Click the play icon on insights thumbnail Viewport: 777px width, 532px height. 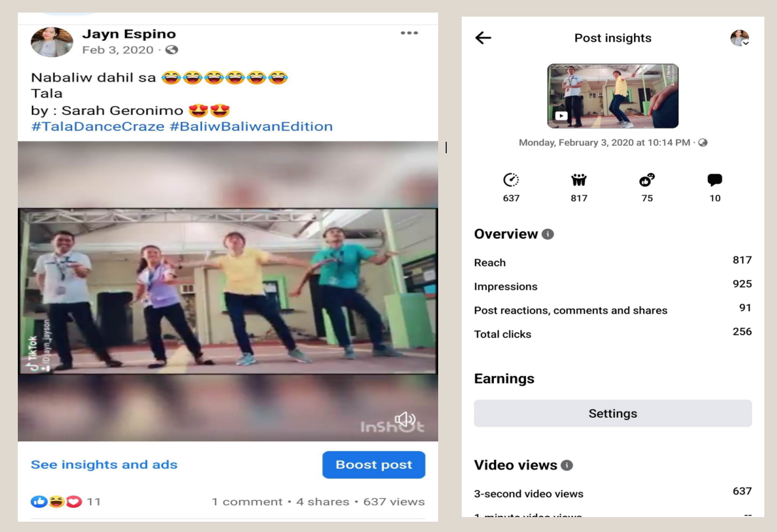pos(561,116)
